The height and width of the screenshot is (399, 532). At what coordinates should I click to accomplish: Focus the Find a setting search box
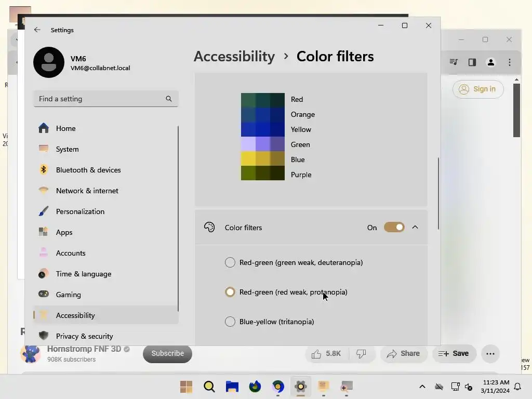106,99
